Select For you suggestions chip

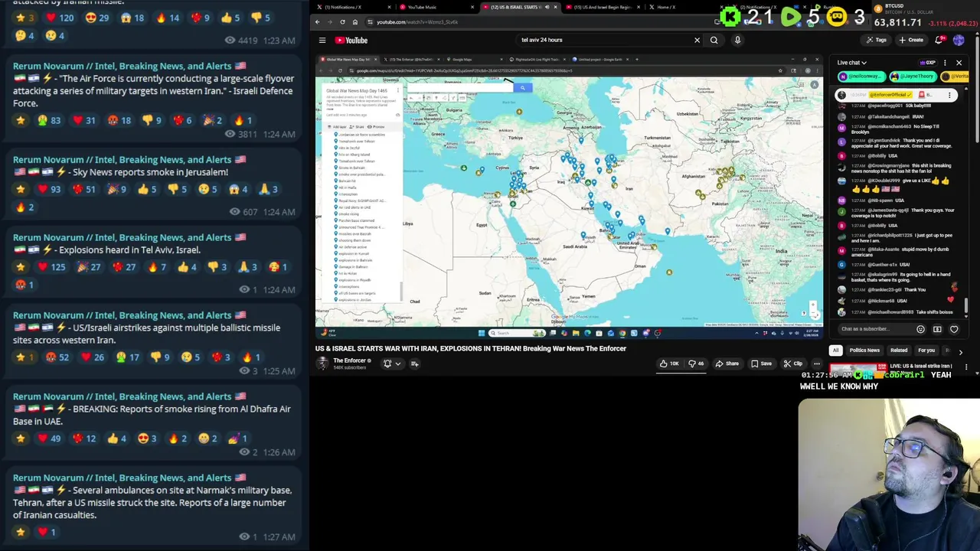coord(926,350)
